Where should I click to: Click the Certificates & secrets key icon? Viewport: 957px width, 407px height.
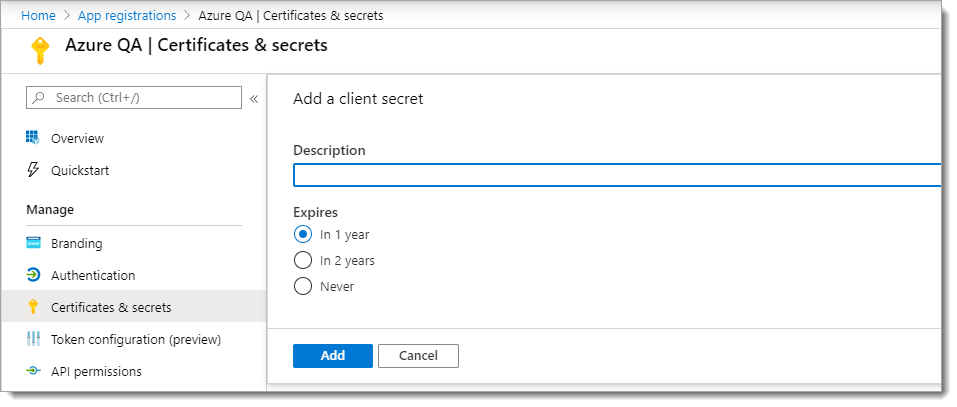[33, 307]
